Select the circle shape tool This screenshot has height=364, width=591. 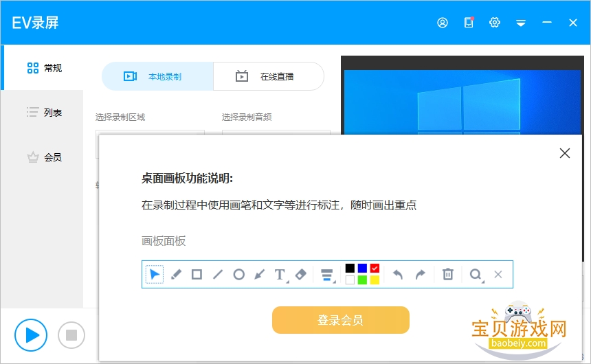point(238,274)
